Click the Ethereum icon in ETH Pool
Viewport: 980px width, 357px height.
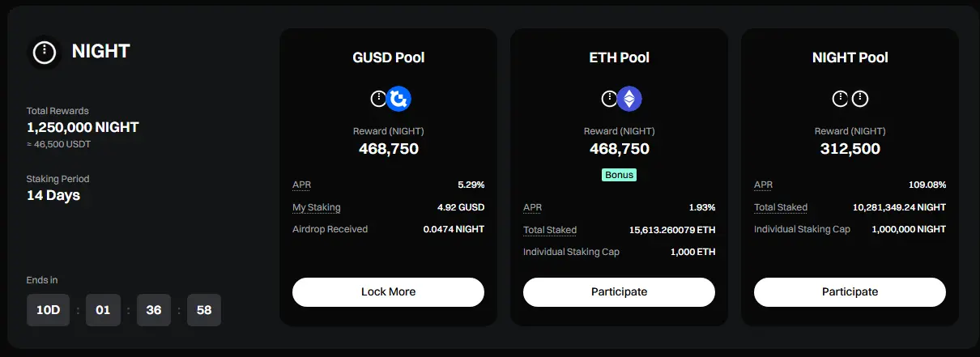coord(630,99)
